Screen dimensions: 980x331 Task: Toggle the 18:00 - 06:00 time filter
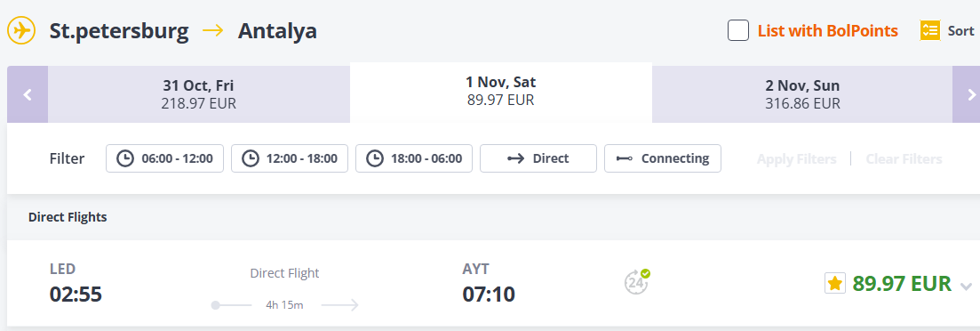[414, 158]
